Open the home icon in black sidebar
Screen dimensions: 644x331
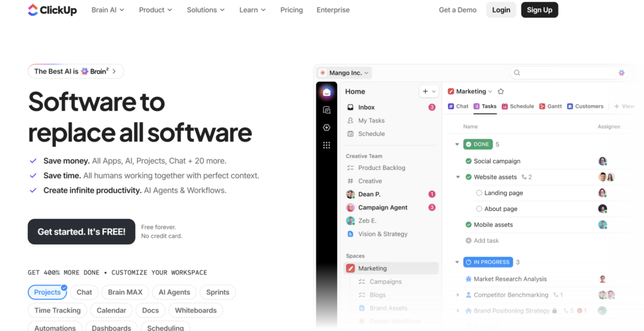[326, 92]
